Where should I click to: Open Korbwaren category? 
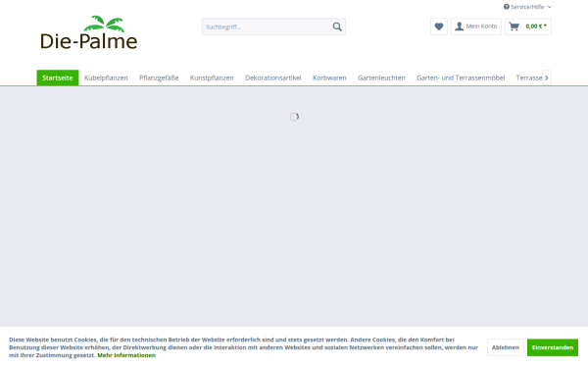329,78
